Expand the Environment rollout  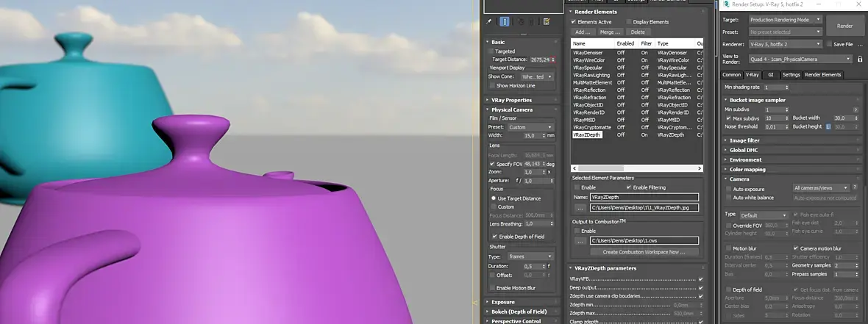click(792, 159)
